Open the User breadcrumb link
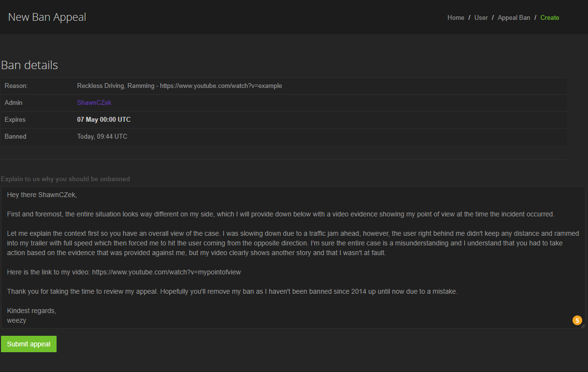 [481, 17]
